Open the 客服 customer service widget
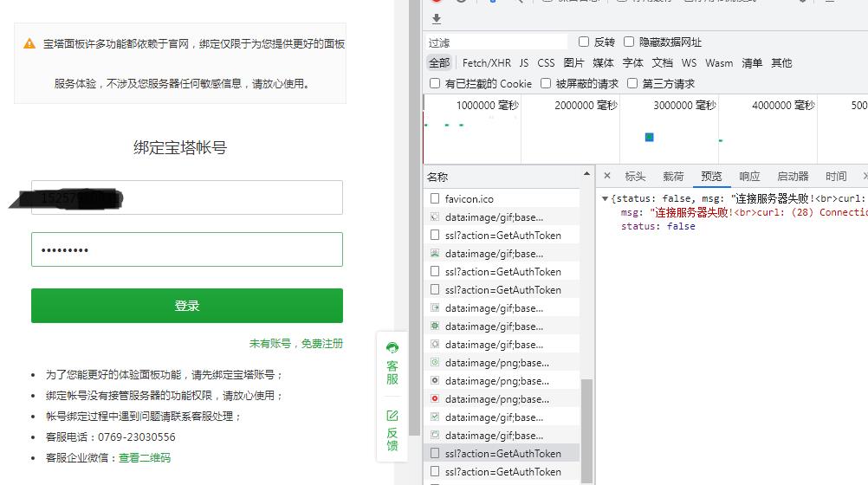This screenshot has width=868, height=485. point(392,364)
